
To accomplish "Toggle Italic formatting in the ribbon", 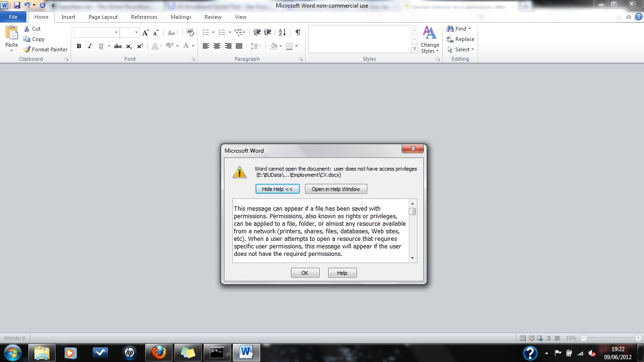I will point(90,46).
